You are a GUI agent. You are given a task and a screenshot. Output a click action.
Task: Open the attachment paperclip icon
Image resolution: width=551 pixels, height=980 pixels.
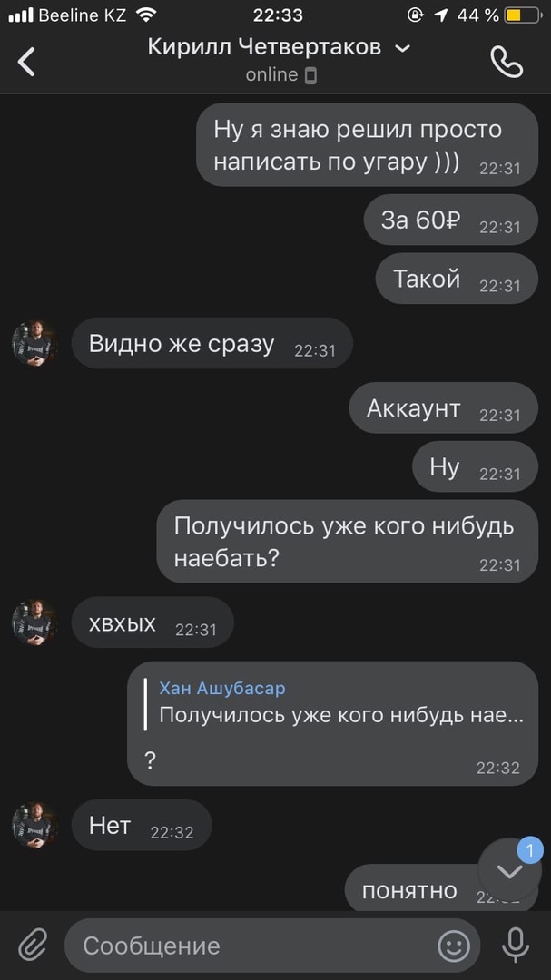[33, 945]
